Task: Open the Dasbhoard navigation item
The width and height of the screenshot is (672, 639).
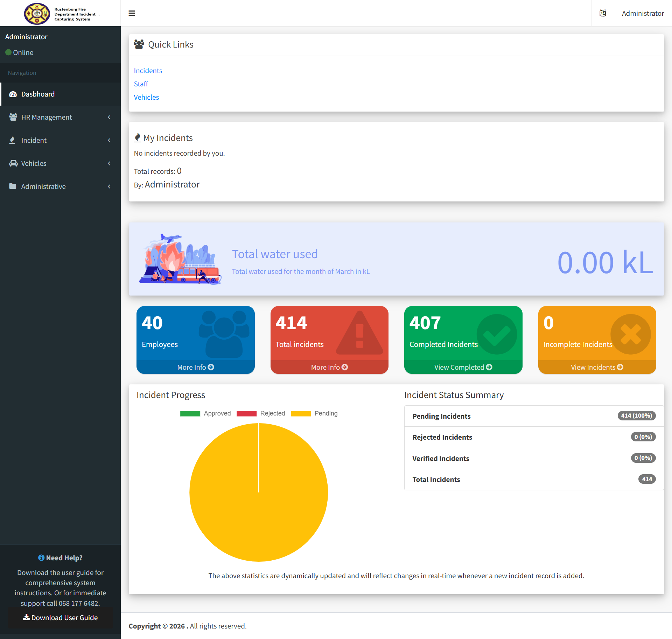Action: click(61, 94)
